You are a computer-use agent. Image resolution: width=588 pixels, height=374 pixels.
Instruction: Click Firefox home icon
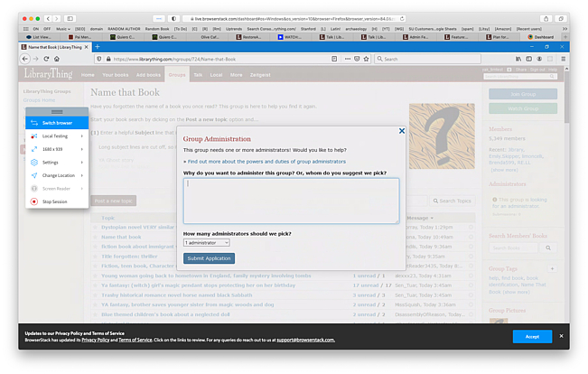click(x=57, y=59)
